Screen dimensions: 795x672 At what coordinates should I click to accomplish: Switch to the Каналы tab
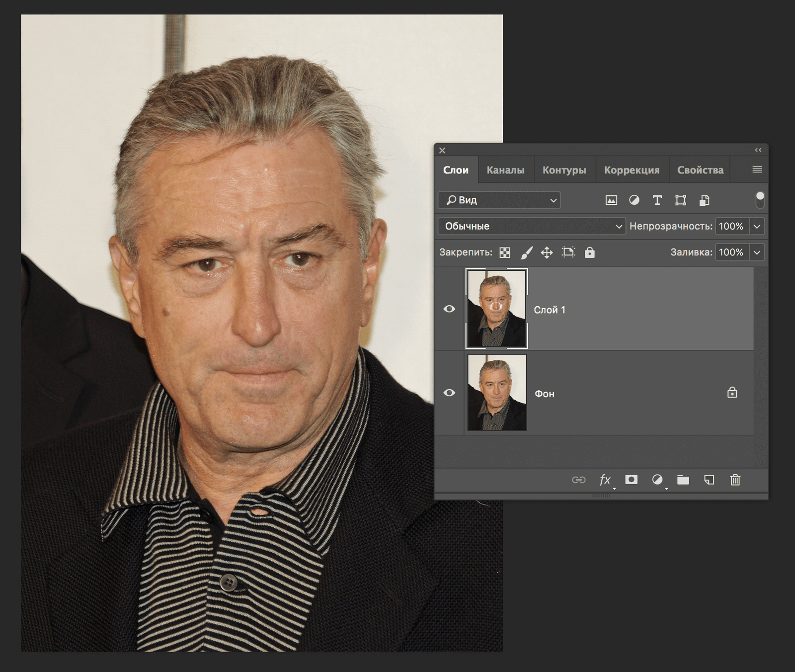[505, 169]
